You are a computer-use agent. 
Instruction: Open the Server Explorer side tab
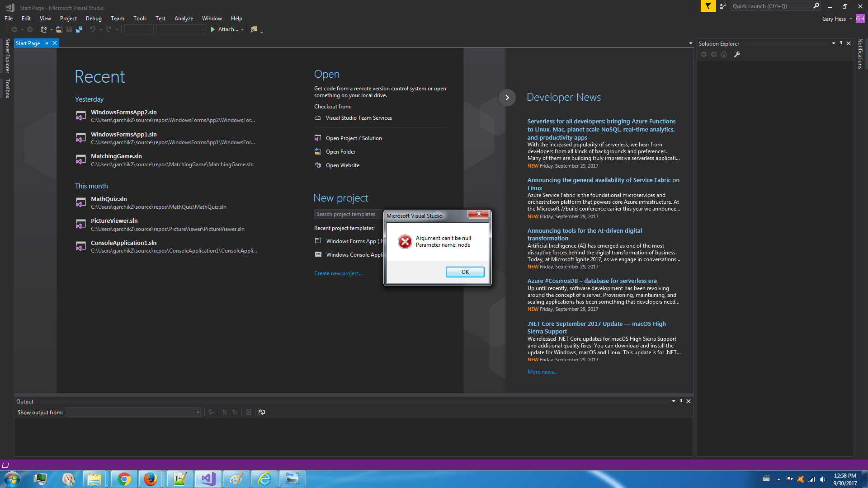coord(7,56)
